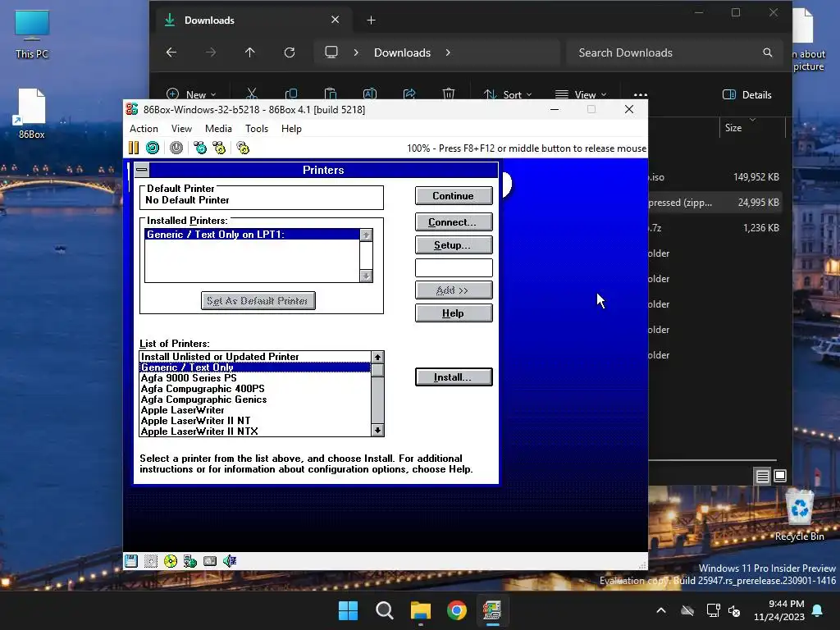Image resolution: width=840 pixels, height=630 pixels.
Task: Open Google Chrome from the taskbar
Action: pos(457,610)
